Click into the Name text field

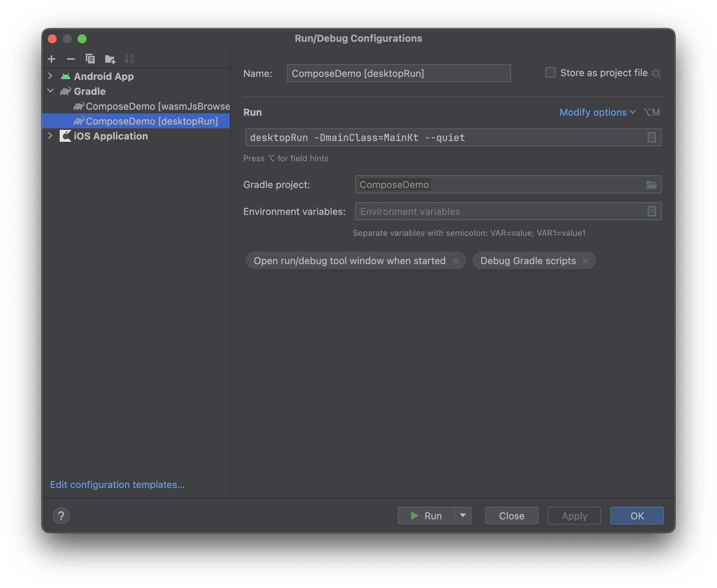pos(398,73)
